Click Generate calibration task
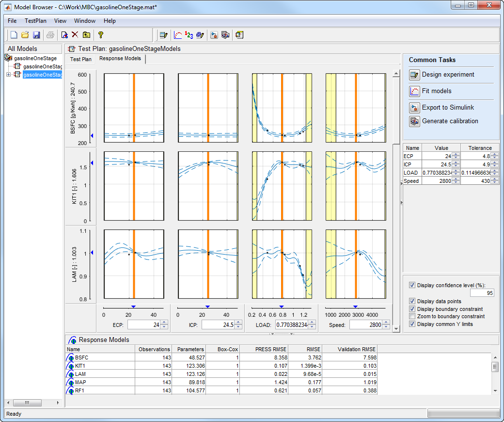The height and width of the screenshot is (422, 504). [x=450, y=121]
